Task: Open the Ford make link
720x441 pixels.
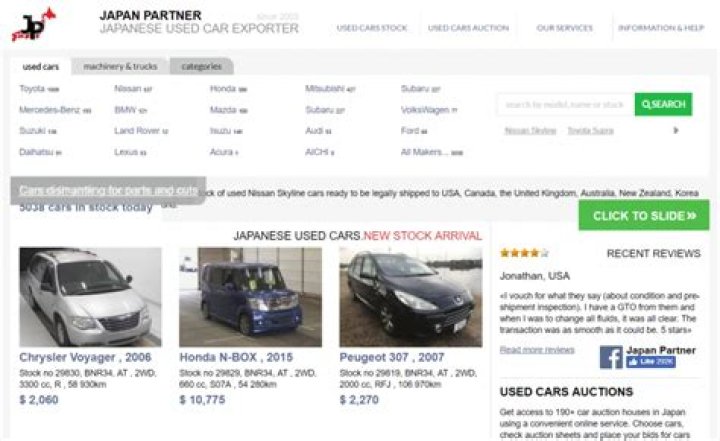Action: 414,131
